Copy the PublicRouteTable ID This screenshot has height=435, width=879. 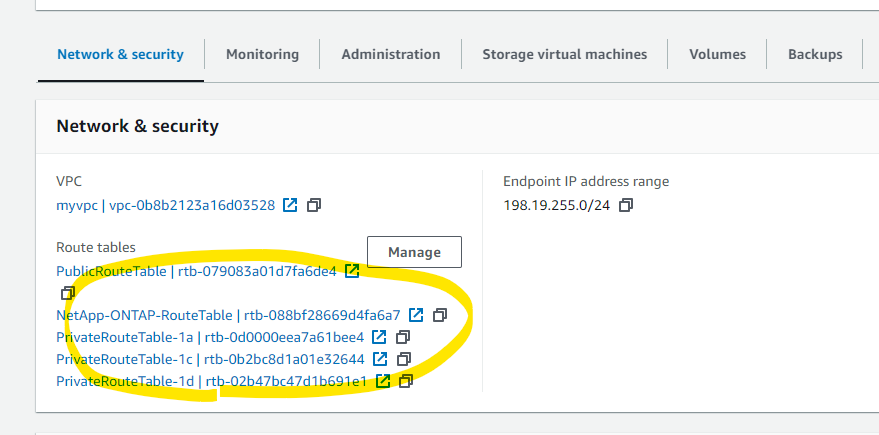tap(67, 293)
